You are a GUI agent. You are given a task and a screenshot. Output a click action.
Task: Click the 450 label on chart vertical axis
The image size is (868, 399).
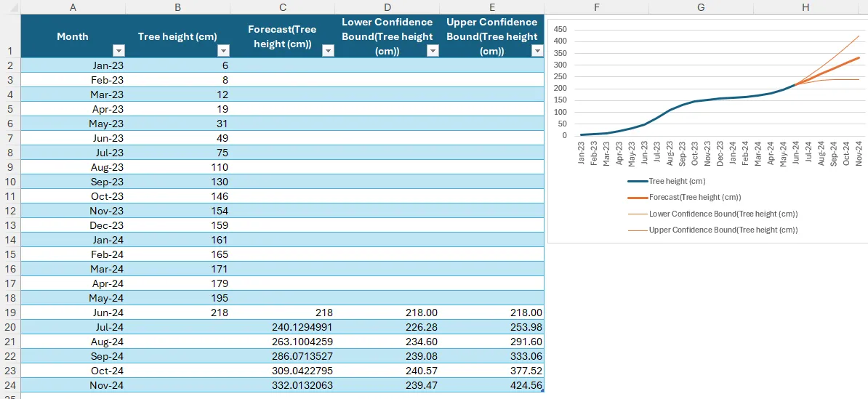point(560,29)
